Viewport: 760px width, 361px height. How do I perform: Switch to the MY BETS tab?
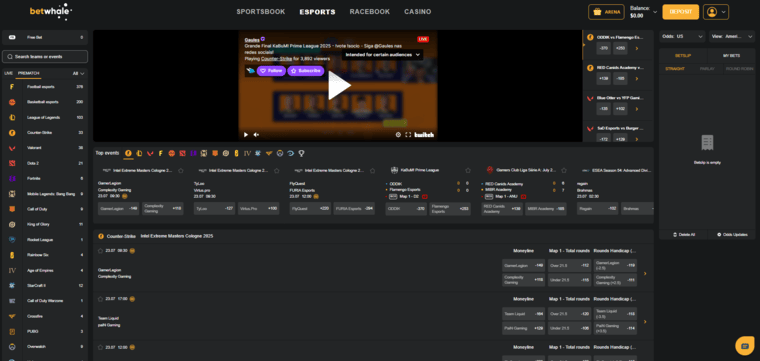(x=731, y=56)
